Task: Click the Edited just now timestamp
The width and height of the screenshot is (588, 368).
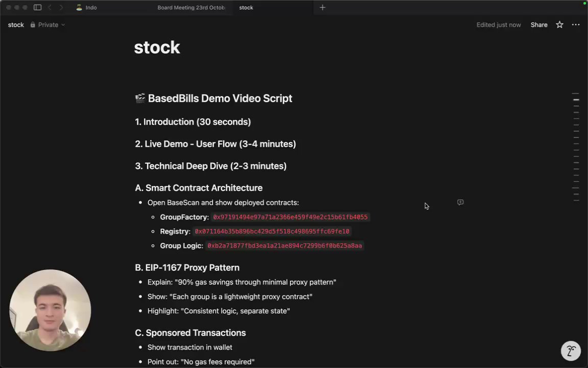Action: point(498,25)
